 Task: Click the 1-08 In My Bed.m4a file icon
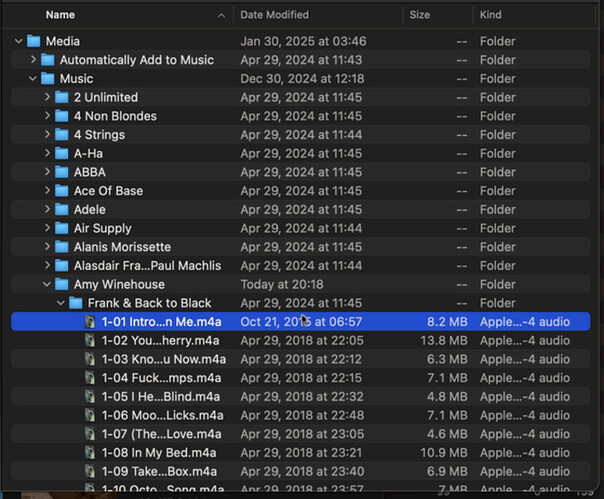click(90, 452)
